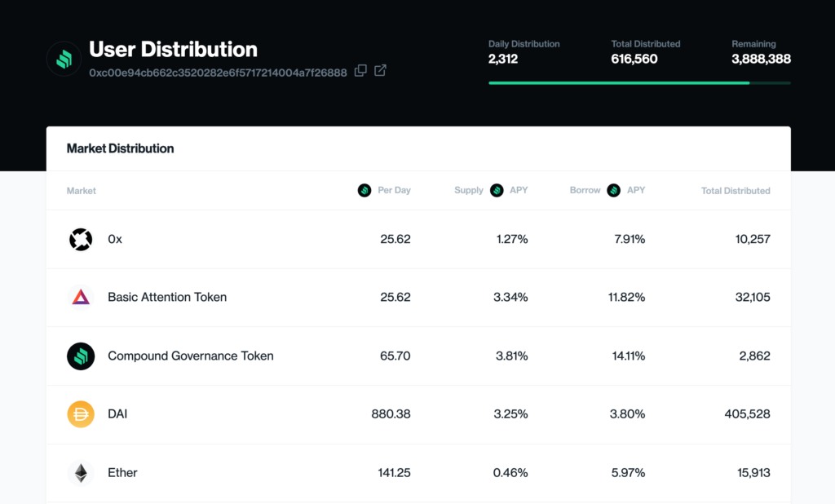Click the Total Distributed column header
Image resolution: width=835 pixels, height=504 pixels.
pyautogui.click(x=736, y=191)
